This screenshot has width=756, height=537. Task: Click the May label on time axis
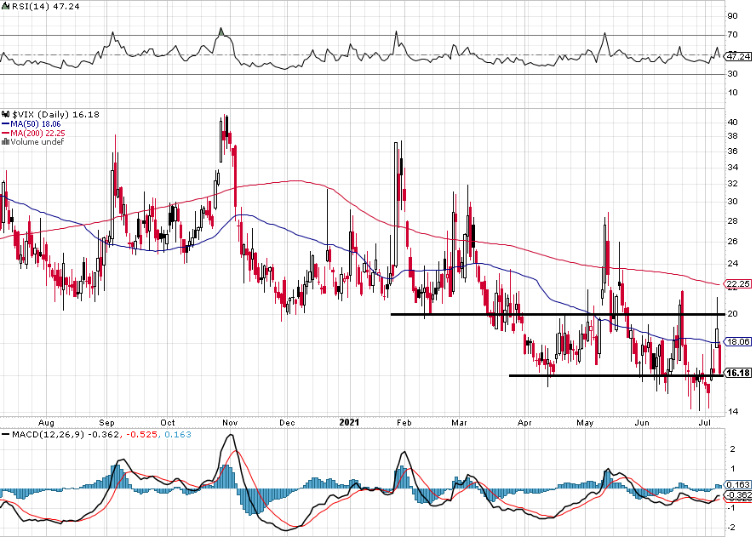click(x=585, y=423)
